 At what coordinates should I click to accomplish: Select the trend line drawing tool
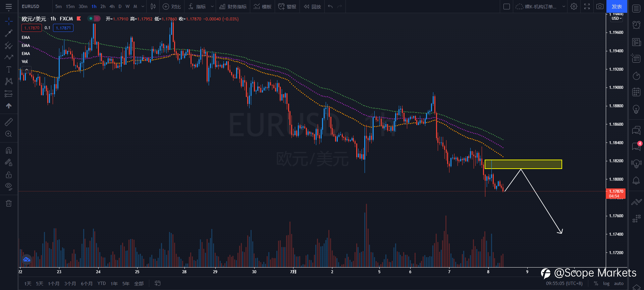click(9, 33)
